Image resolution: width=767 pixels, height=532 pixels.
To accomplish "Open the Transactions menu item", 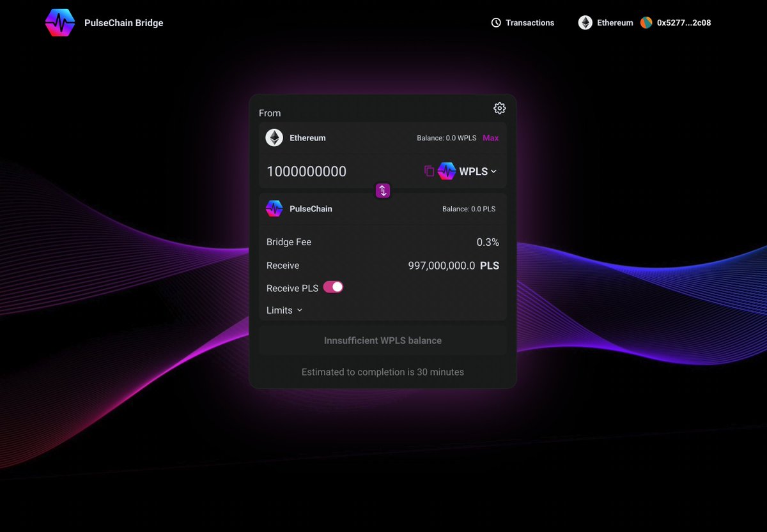I will point(529,22).
